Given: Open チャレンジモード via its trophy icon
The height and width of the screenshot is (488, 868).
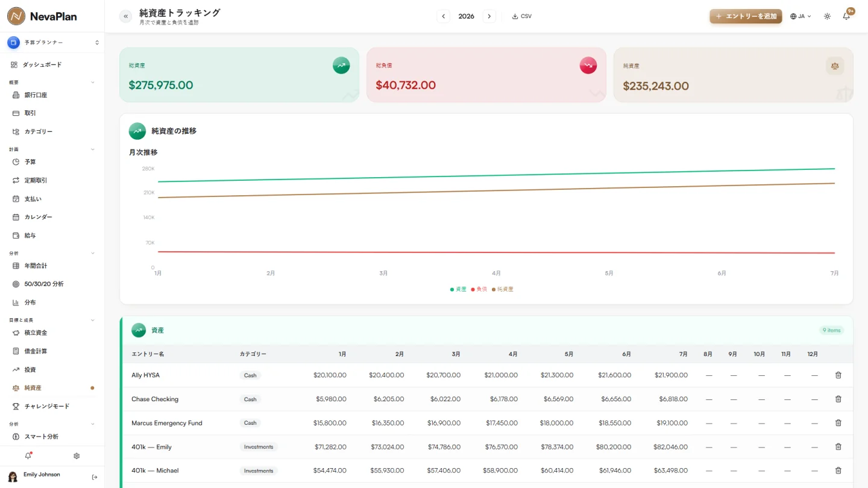Looking at the screenshot, I should coord(16,406).
